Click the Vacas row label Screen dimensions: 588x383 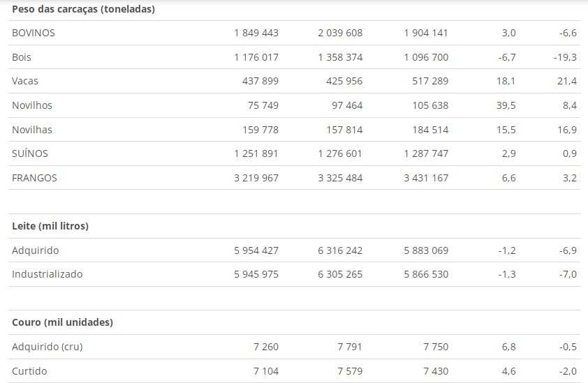click(24, 81)
